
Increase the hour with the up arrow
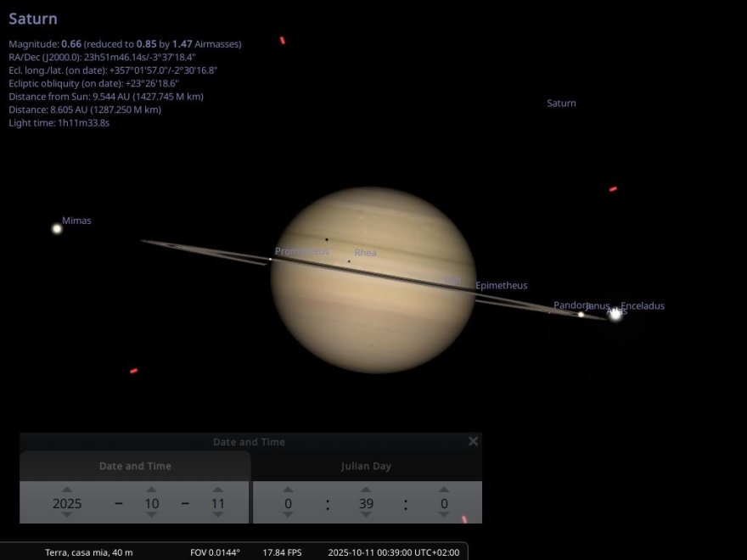[x=288, y=490]
